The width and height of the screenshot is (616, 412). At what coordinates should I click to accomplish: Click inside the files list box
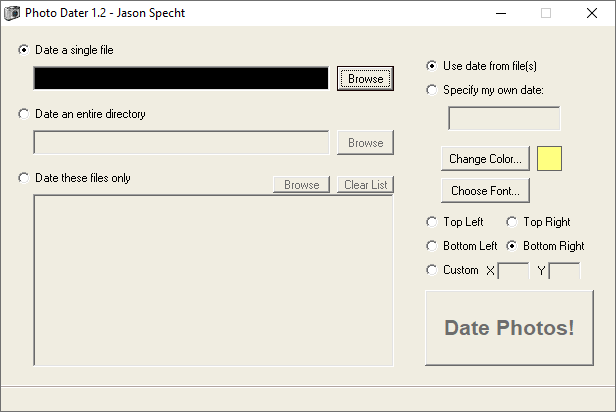(x=213, y=280)
